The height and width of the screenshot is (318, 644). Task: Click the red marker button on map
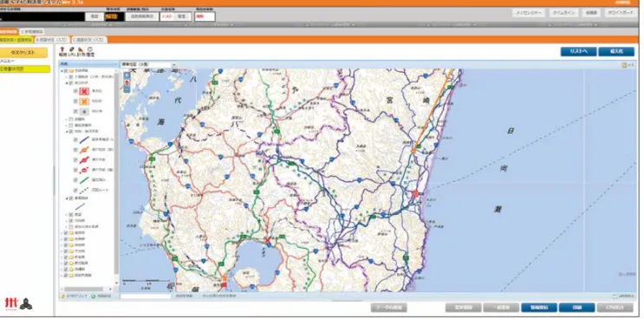coord(127,83)
